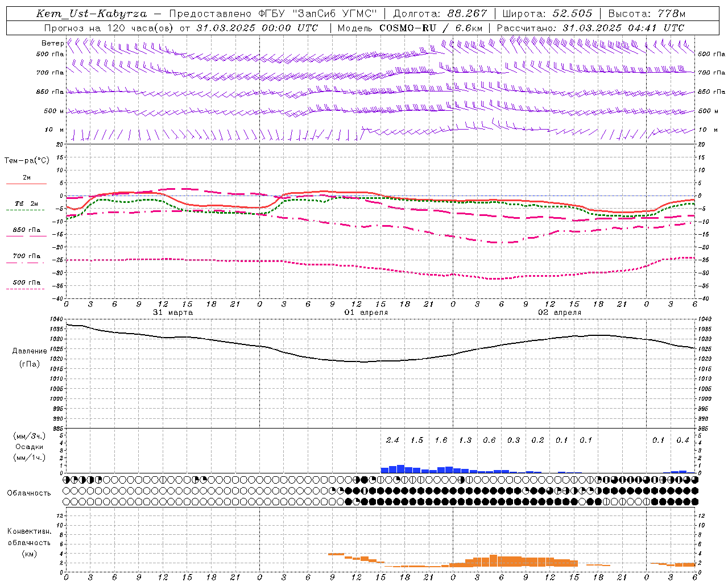
Task: Click the provider text ФГБУ "ЗапСиб УГМС"
Action: 318,14
